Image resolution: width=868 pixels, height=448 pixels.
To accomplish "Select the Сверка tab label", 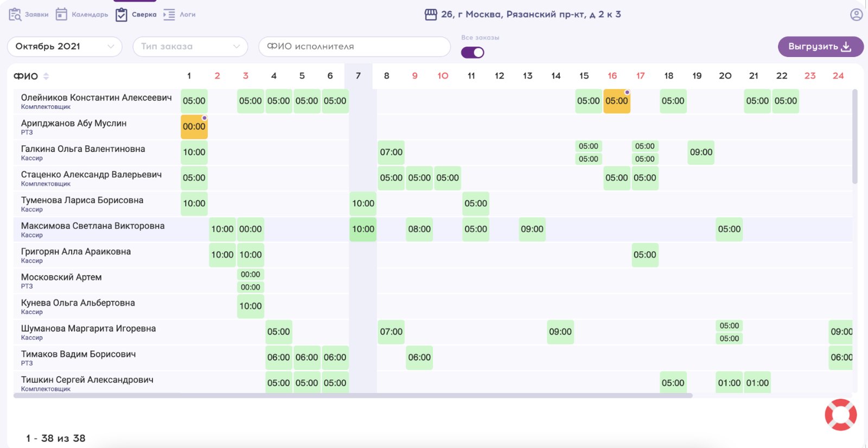I will tap(144, 15).
